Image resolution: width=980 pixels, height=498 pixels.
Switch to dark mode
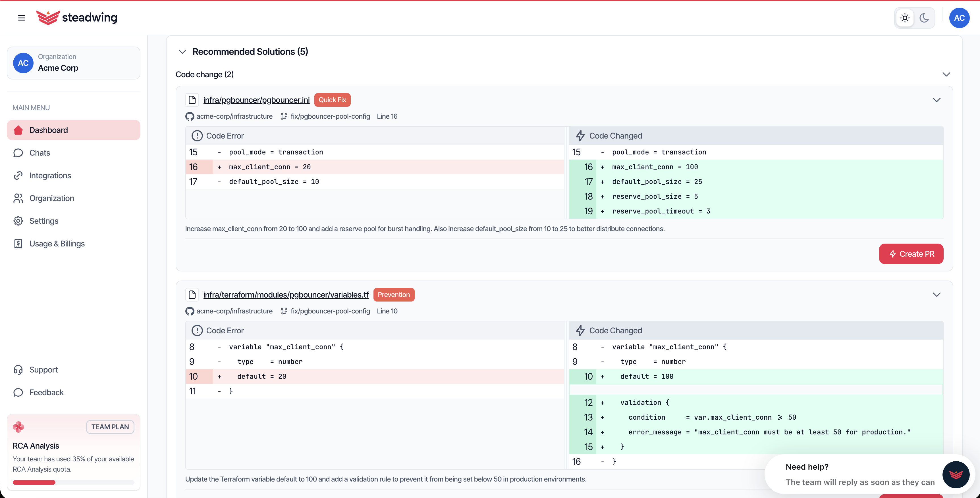click(925, 18)
